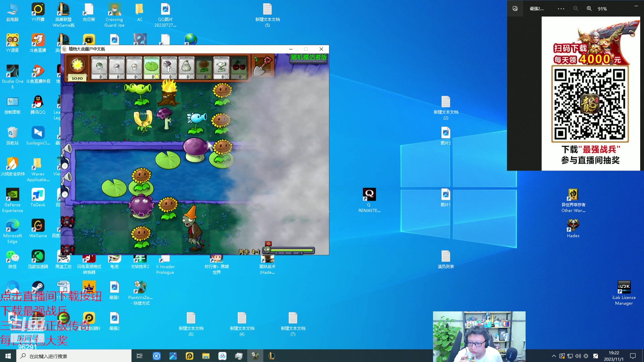Open the photo viewer gallery icon
644x362 pixels.
coord(515,9)
